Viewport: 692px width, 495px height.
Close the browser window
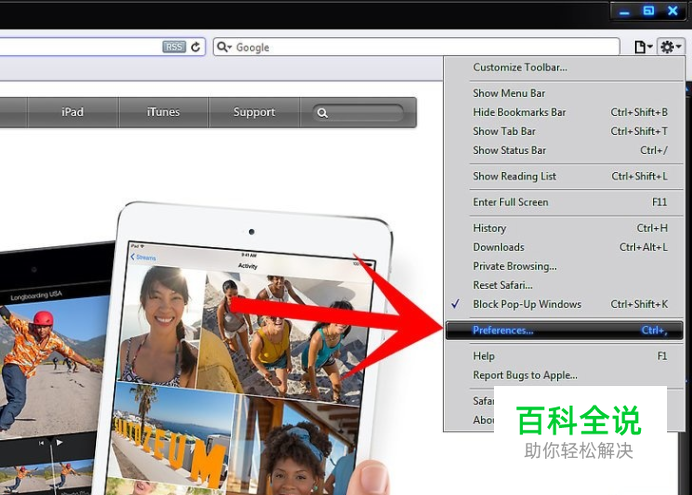[x=673, y=11]
